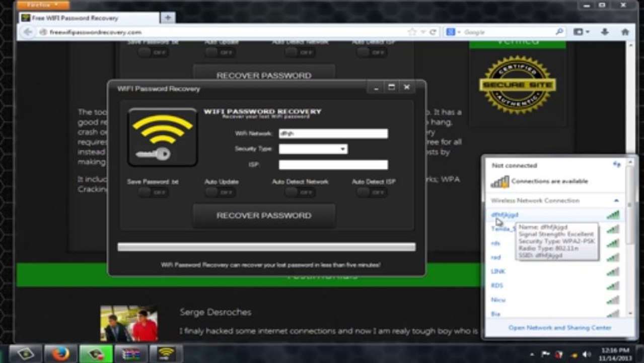Open the WinRAR books taskbar icon
This screenshot has width=644, height=363.
(x=131, y=353)
